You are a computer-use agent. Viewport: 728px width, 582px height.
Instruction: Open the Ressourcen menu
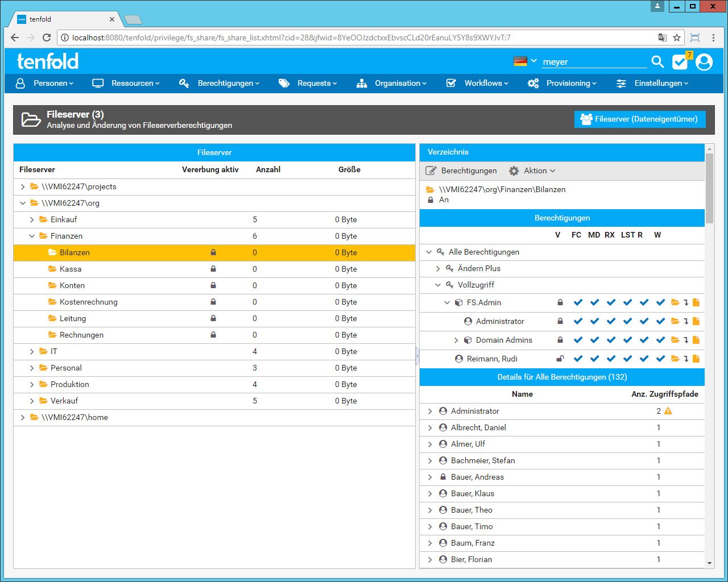[x=126, y=83]
